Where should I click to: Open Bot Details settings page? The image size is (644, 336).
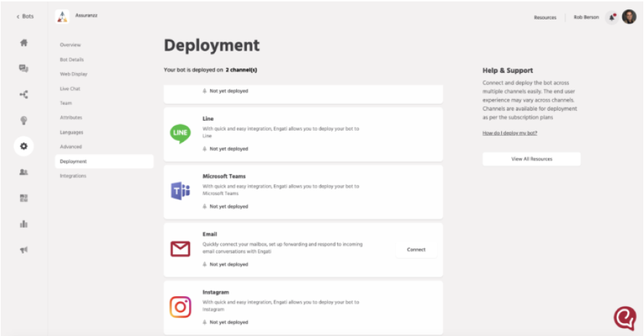click(x=72, y=59)
